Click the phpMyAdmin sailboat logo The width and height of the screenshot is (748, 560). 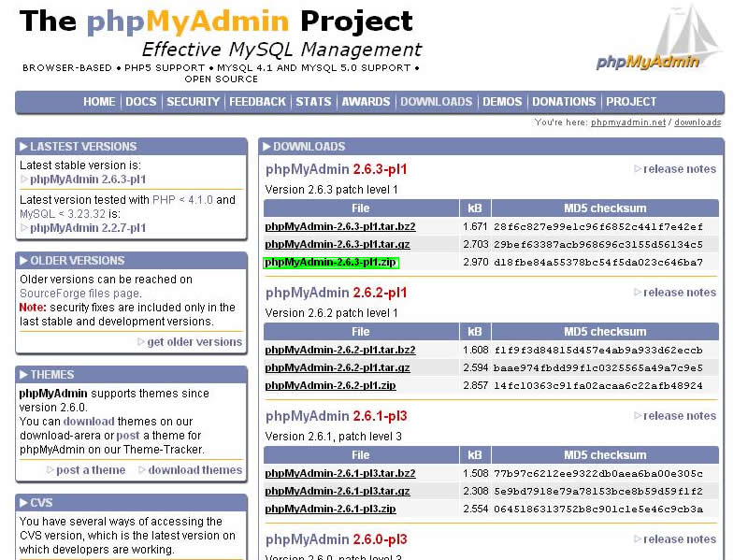tap(659, 38)
